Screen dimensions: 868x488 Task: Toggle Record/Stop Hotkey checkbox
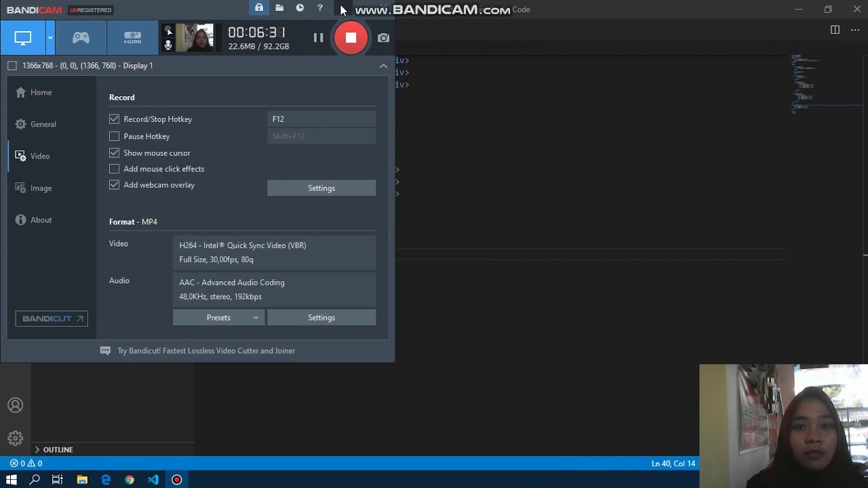coord(114,119)
